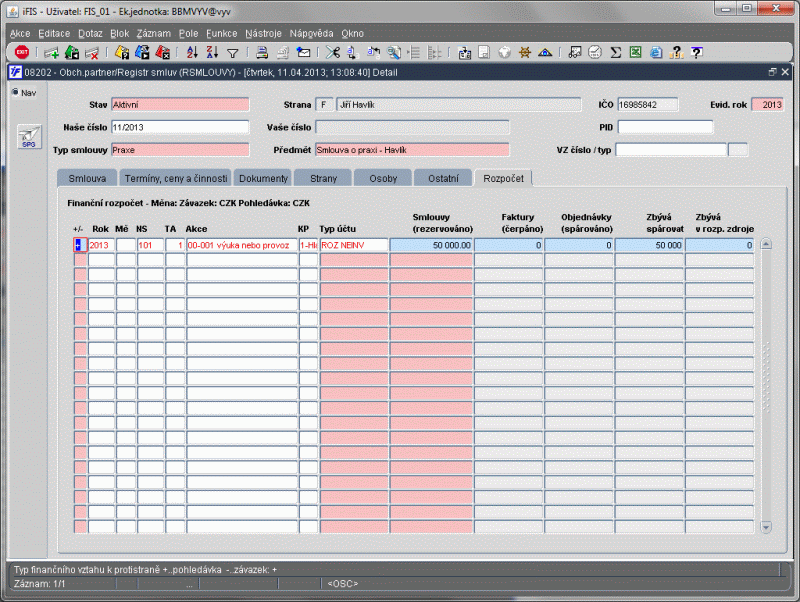The width and height of the screenshot is (800, 602).
Task: Click the Stav field showing Aktivní
Action: (180, 105)
